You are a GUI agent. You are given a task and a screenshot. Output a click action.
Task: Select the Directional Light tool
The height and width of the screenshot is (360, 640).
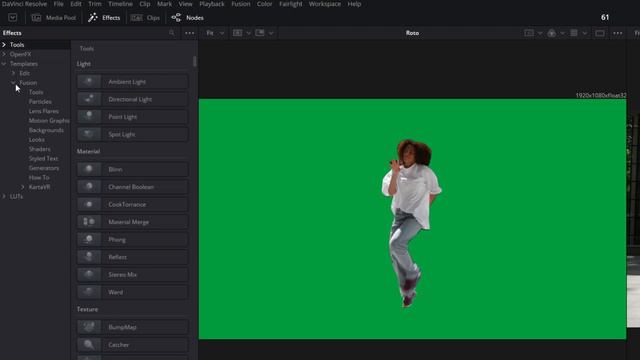pos(133,99)
